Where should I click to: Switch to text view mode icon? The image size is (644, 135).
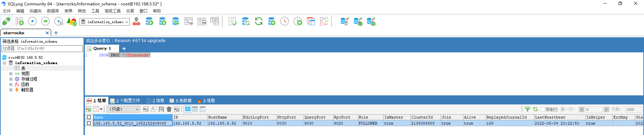tap(203, 109)
